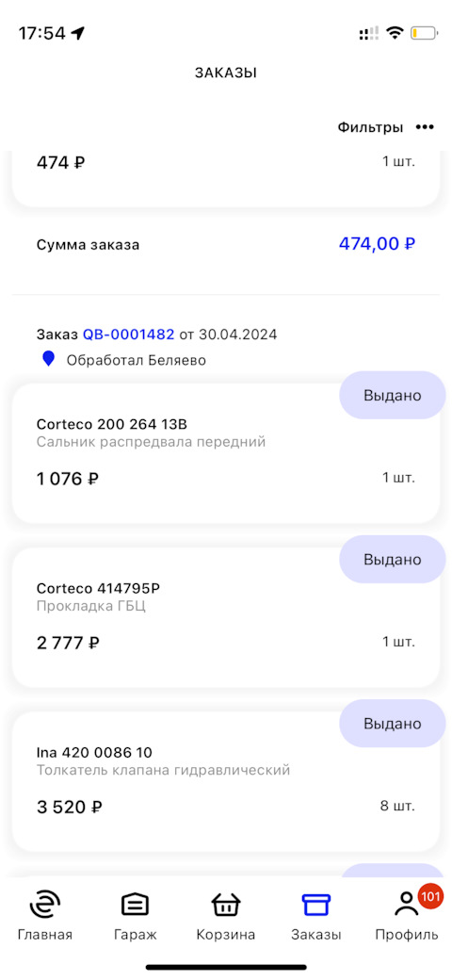This screenshot has width=452, height=980.
Task: Tap Выдано status on the Corteco 200 264 13B item
Action: 392,395
